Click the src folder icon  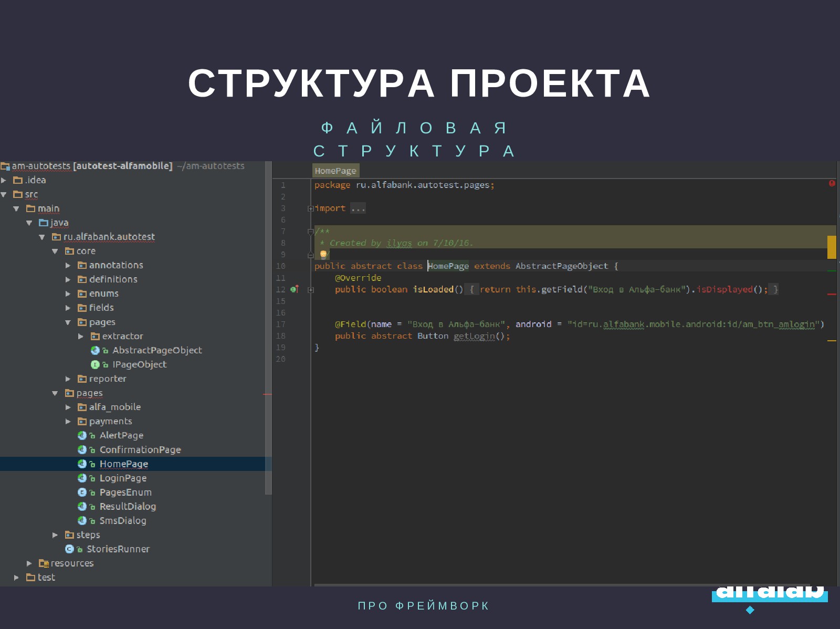pos(18,194)
